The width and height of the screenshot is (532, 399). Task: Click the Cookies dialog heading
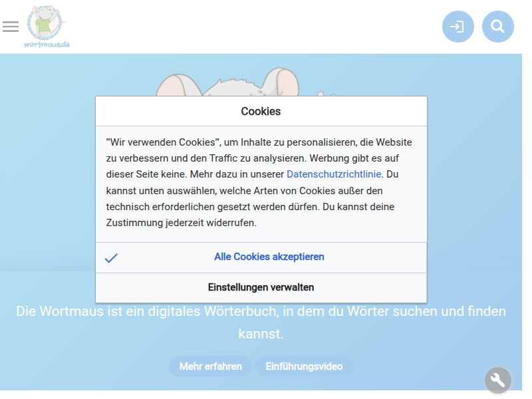[261, 111]
